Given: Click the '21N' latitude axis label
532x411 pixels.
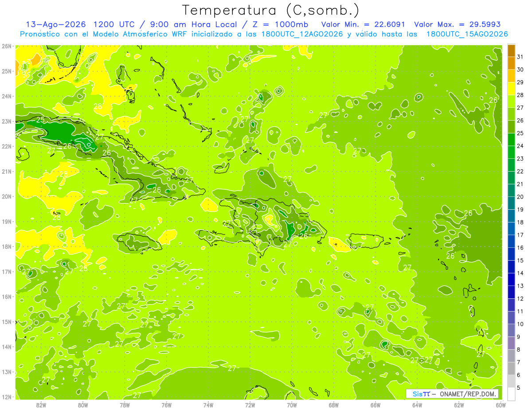Looking at the screenshot, I should pos(7,171).
